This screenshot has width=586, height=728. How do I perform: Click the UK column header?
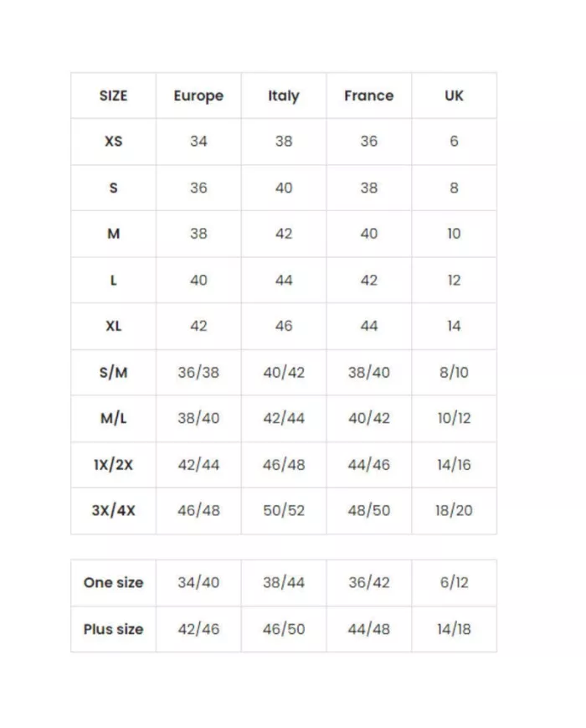pyautogui.click(x=454, y=96)
